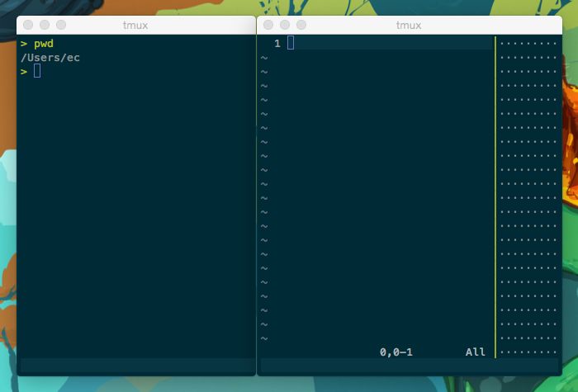Click the '0,0-1' ruler position in vim
Viewport: 578px width, 392px height.
pyautogui.click(x=396, y=352)
